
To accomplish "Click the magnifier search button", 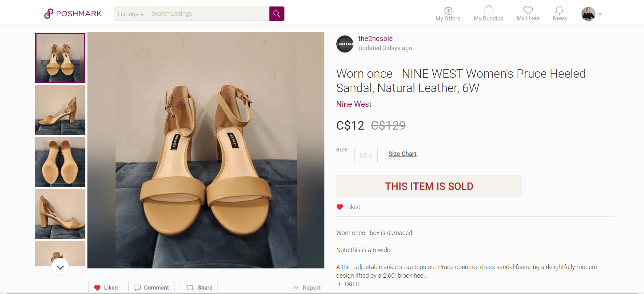I will click(277, 14).
